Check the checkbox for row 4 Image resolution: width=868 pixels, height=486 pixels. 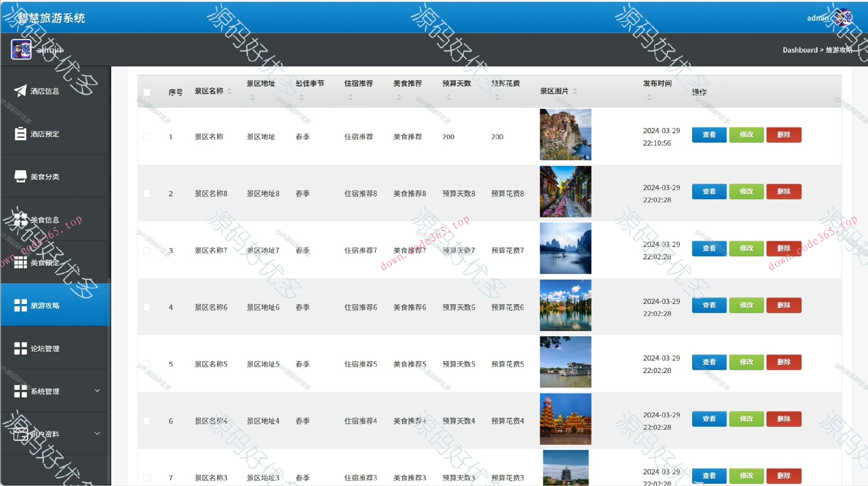[x=146, y=307]
